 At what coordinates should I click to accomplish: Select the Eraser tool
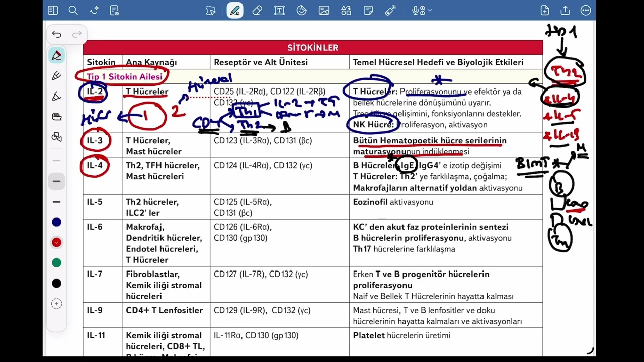pyautogui.click(x=257, y=10)
